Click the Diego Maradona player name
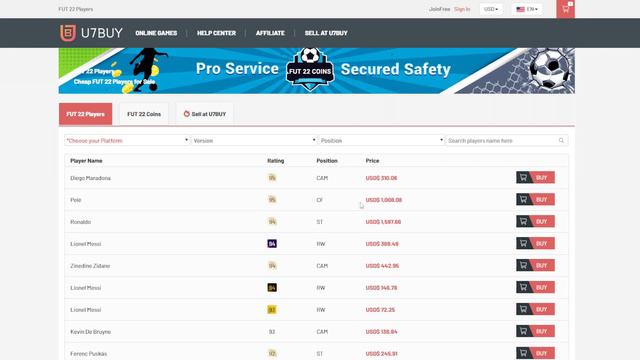Screen dimensions: 640x360 click(x=90, y=178)
